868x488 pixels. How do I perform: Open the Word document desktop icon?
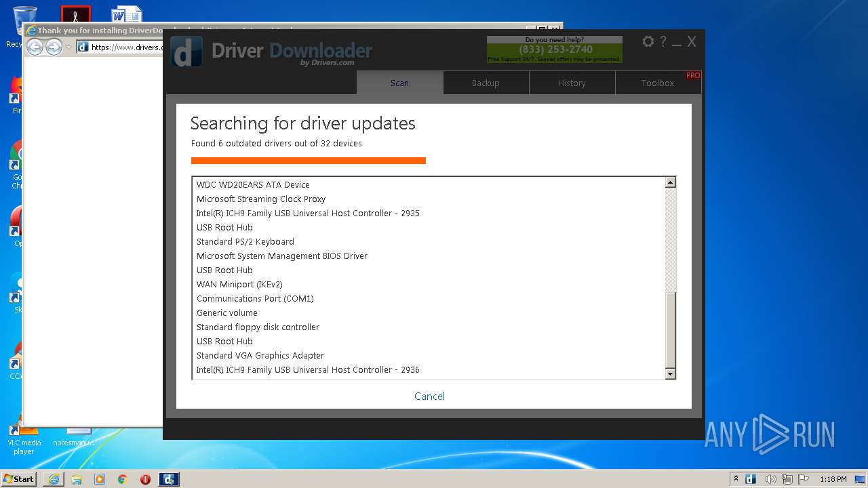(x=127, y=14)
